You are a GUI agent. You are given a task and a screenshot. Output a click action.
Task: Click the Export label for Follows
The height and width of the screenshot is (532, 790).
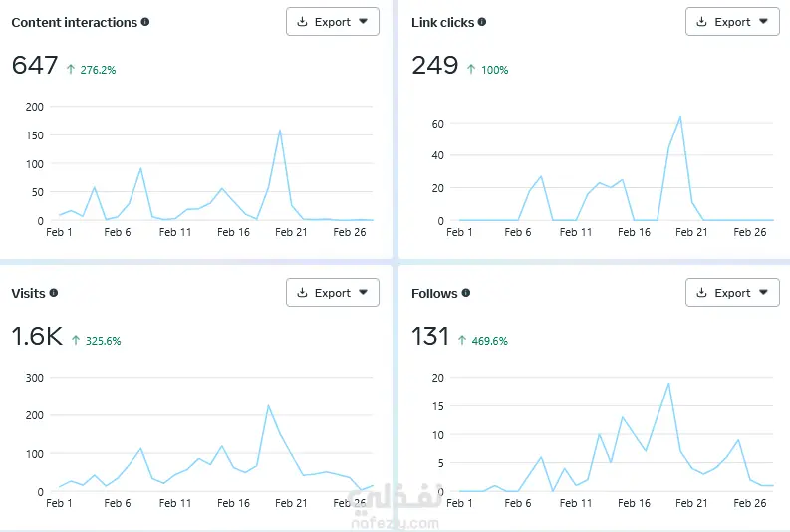732,293
